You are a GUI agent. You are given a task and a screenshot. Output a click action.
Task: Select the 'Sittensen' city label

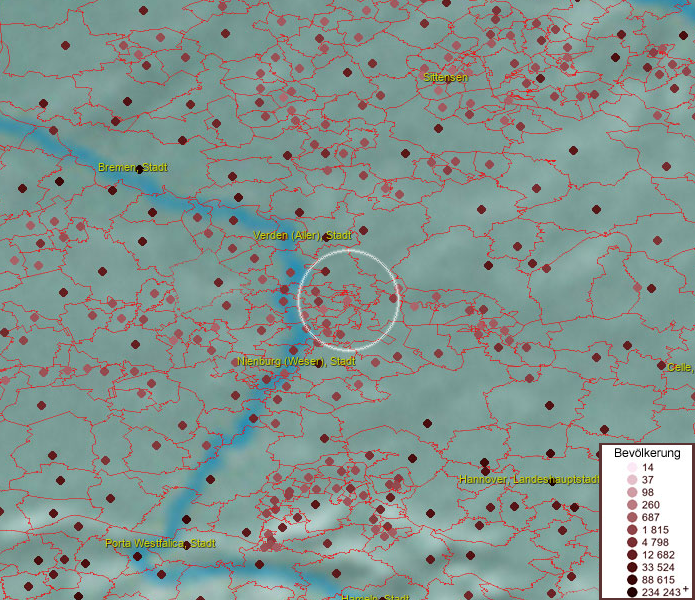(x=445, y=78)
